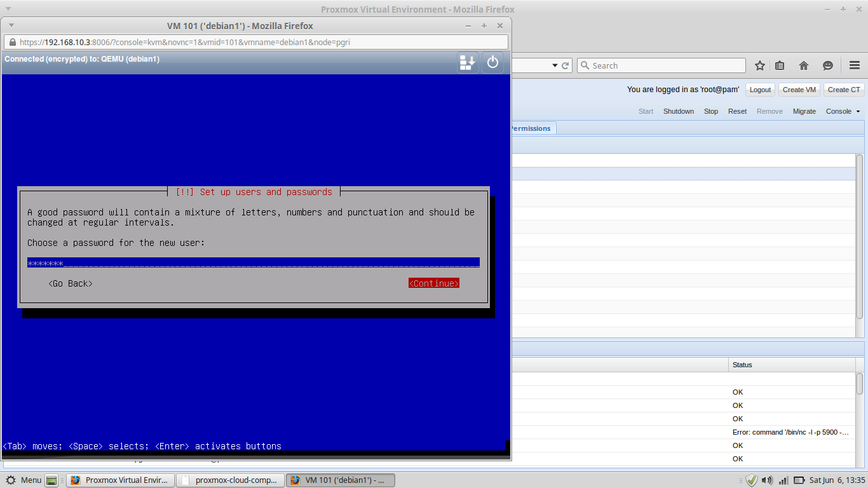868x488 pixels.
Task: Open the Console dropdown in Proxmox
Action: click(x=843, y=111)
